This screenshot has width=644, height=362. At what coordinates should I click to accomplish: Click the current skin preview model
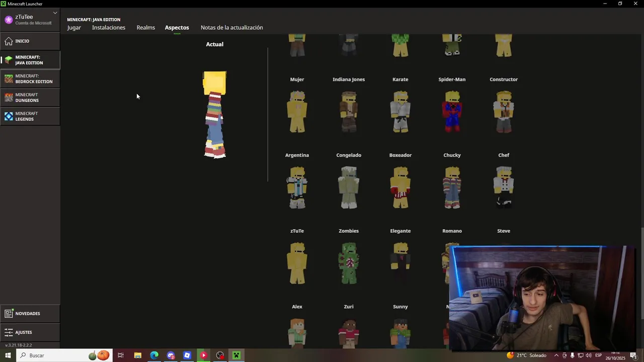point(215,115)
